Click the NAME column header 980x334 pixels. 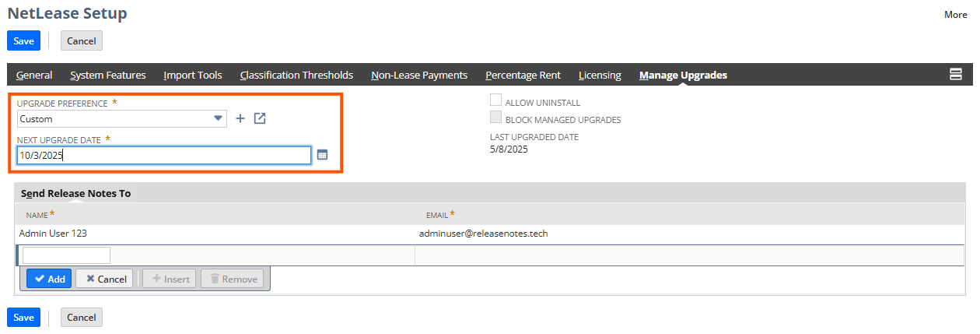tap(37, 214)
